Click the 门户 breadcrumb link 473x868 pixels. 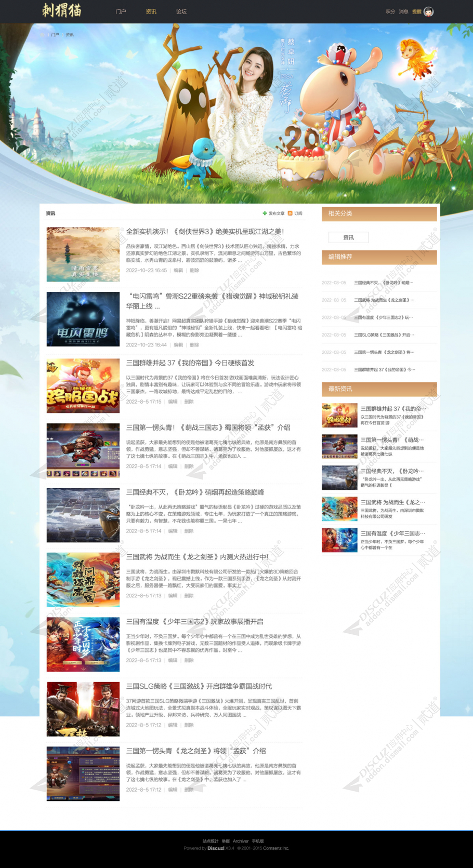(x=55, y=35)
